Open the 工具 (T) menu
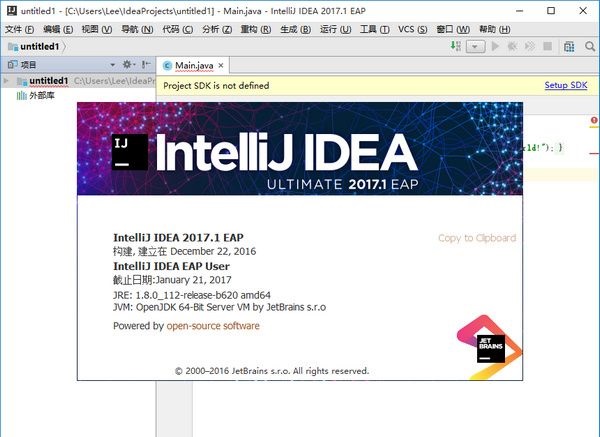 (x=375, y=29)
